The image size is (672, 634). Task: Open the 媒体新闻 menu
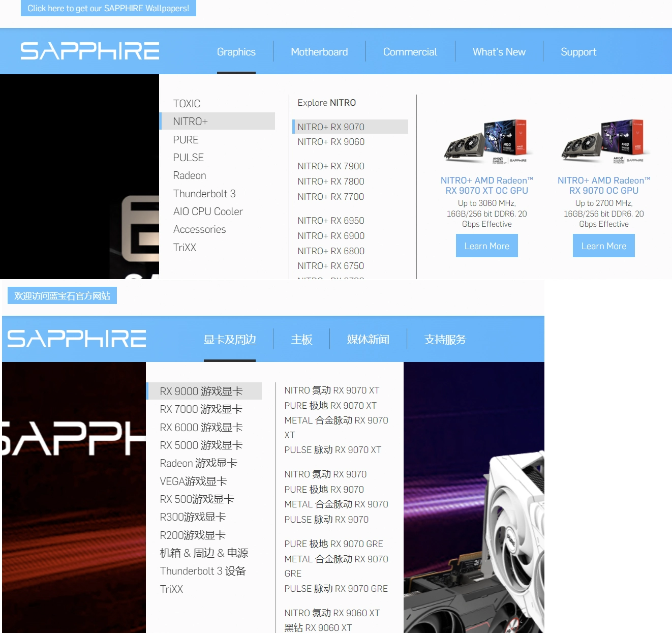(368, 340)
